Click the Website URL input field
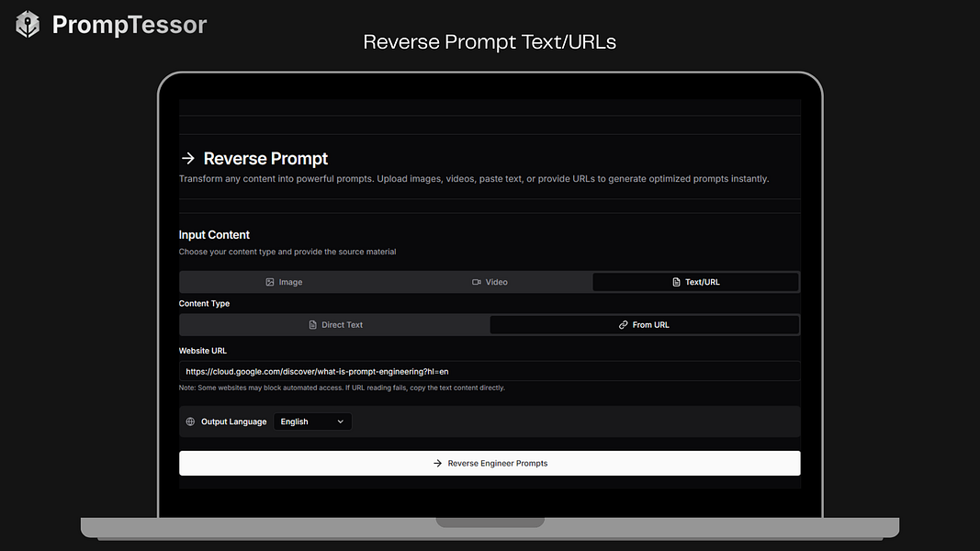980x551 pixels. pyautogui.click(x=490, y=371)
